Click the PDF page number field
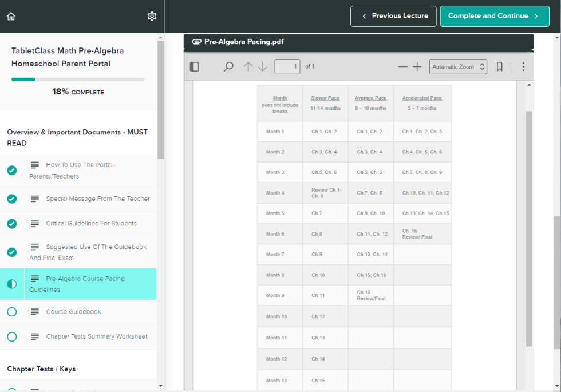The image size is (561, 392). point(287,67)
